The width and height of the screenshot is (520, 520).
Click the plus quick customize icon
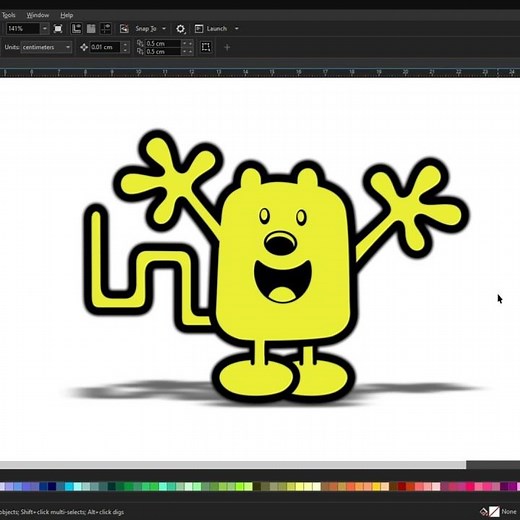click(227, 47)
